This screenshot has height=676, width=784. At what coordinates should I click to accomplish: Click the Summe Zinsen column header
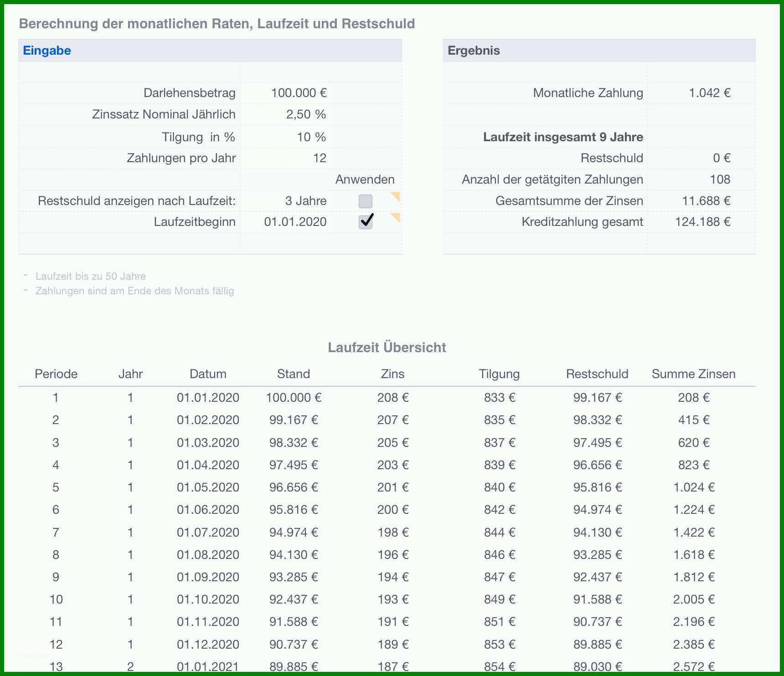click(693, 374)
